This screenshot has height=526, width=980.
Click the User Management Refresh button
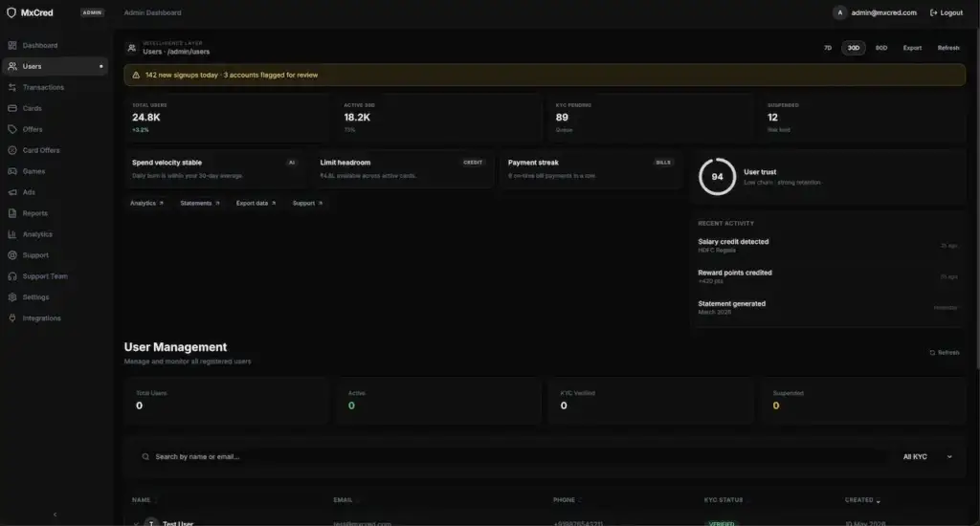[x=945, y=353]
